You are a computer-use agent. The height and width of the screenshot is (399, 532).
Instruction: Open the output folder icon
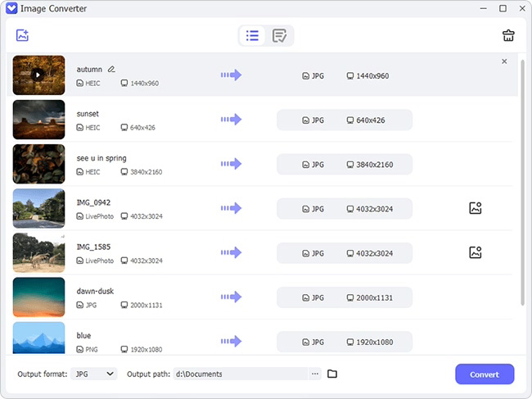(332, 374)
